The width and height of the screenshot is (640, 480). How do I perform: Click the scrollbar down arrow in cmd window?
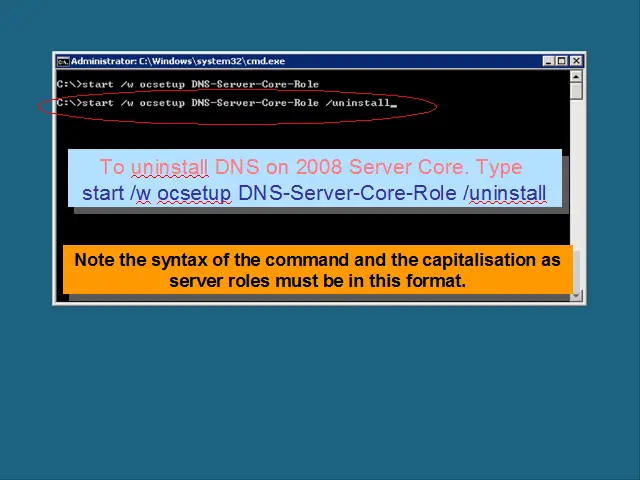(x=576, y=296)
